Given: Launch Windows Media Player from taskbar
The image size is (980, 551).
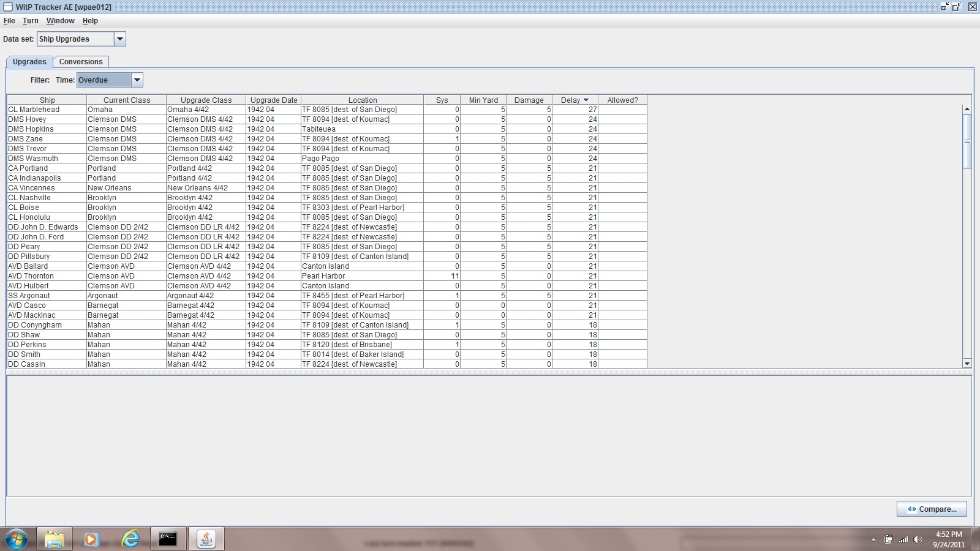Looking at the screenshot, I should pos(92,539).
